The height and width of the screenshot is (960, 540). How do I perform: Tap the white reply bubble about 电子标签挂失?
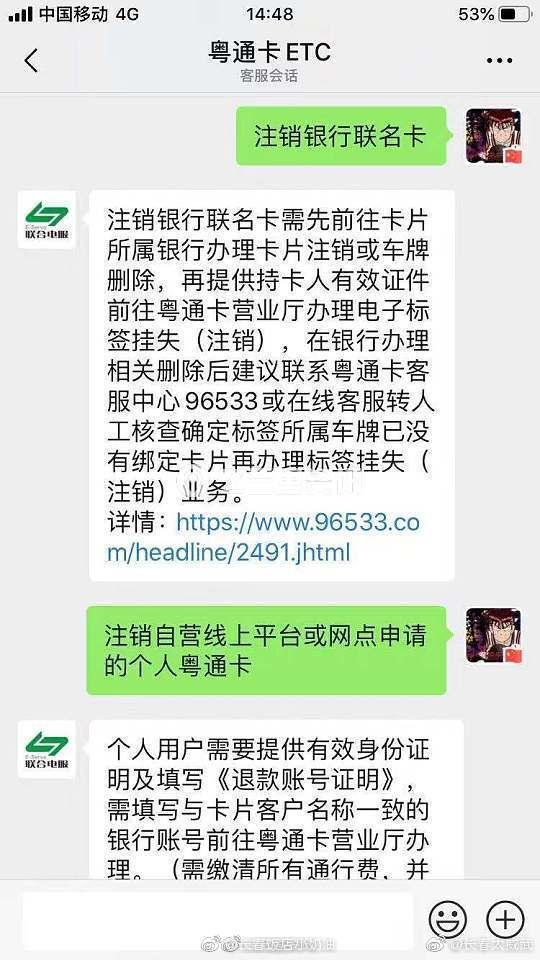click(x=272, y=386)
